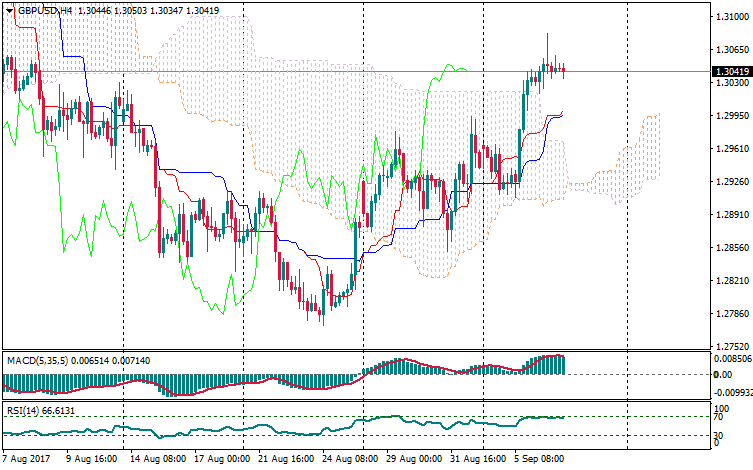Click the 1.28560 price axis label
Viewport: 753px width, 470px height.
click(728, 247)
